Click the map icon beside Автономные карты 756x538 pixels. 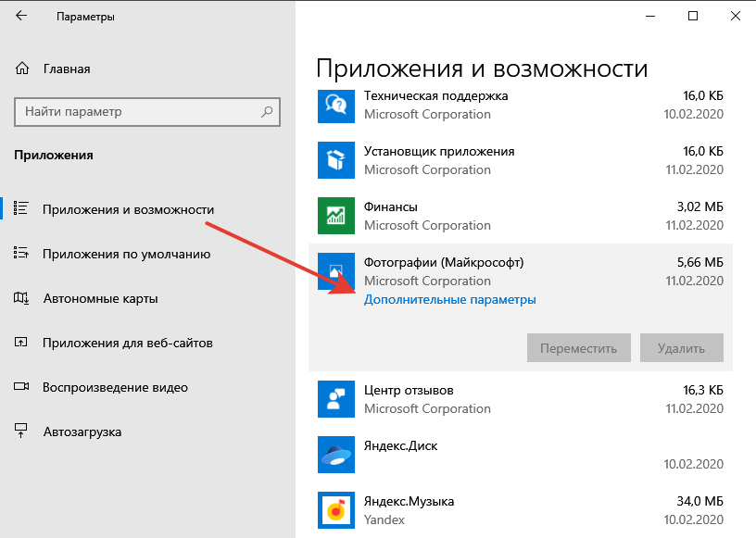click(21, 298)
